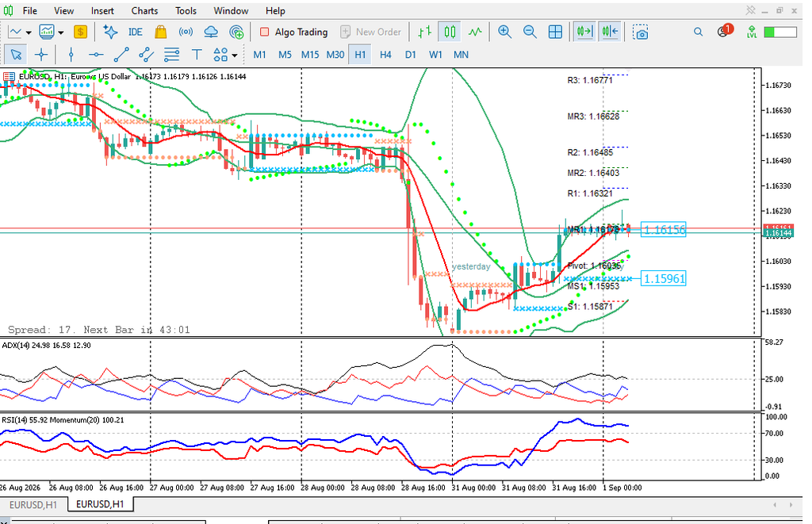Switch chart to candlesticks style
This screenshot has height=524, width=812.
450,32
